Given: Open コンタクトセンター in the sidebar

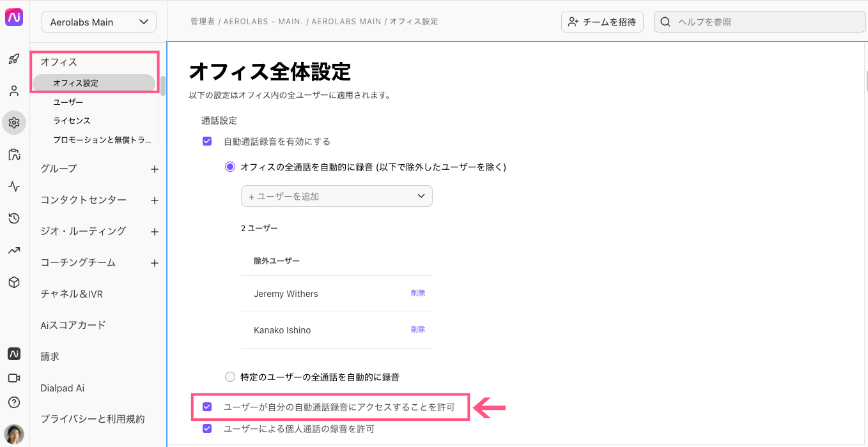Looking at the screenshot, I should tap(83, 200).
